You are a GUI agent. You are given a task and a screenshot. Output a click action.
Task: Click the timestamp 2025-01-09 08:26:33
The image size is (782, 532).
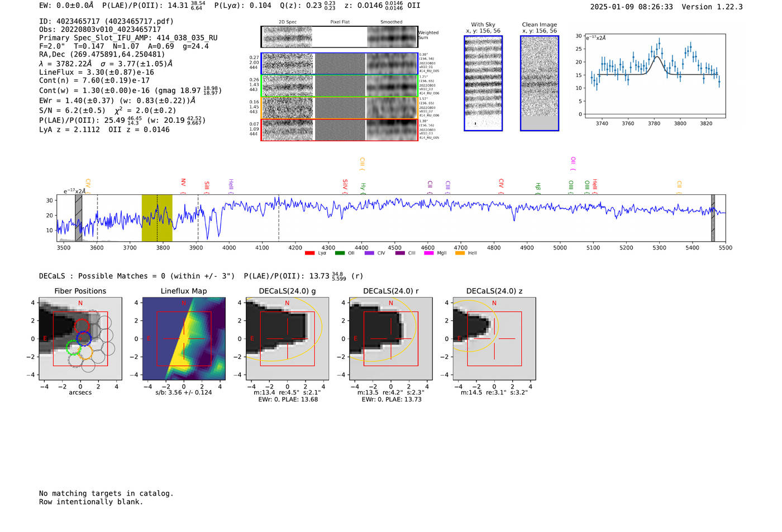tap(632, 7)
